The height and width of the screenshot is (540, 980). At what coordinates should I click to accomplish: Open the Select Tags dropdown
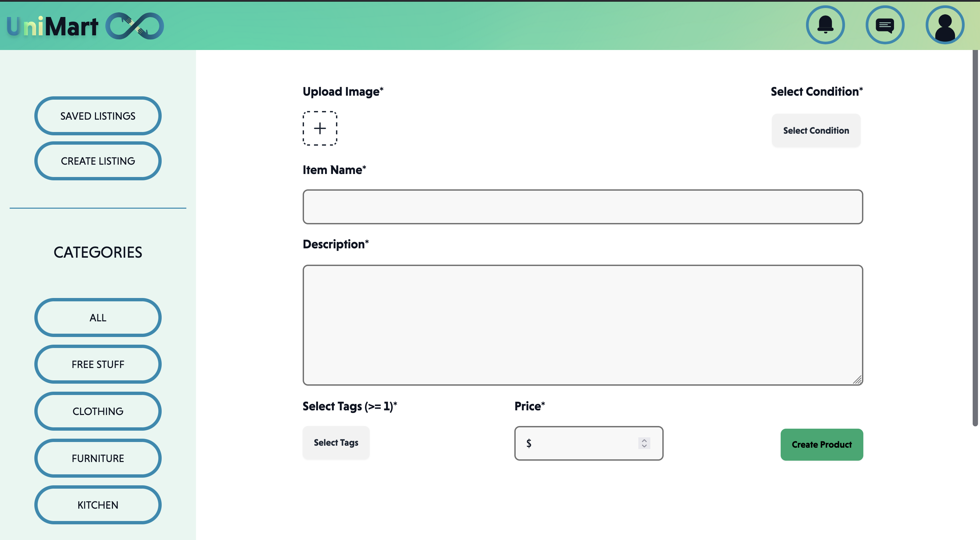pyautogui.click(x=336, y=443)
